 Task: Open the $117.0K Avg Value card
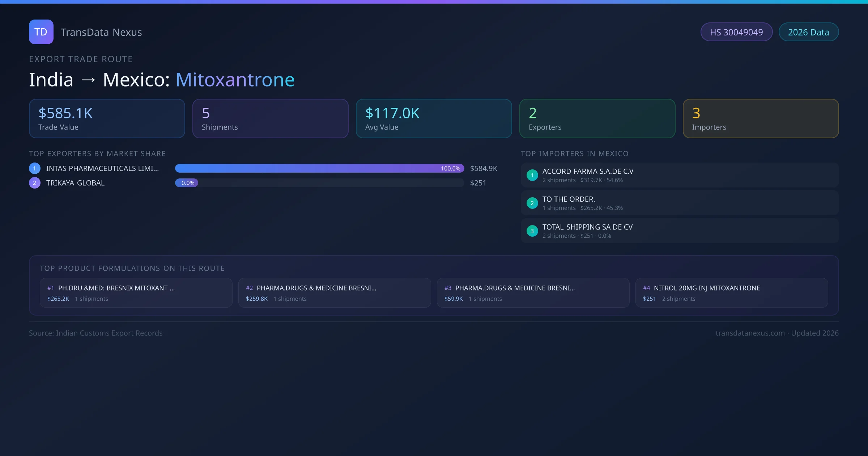(434, 118)
